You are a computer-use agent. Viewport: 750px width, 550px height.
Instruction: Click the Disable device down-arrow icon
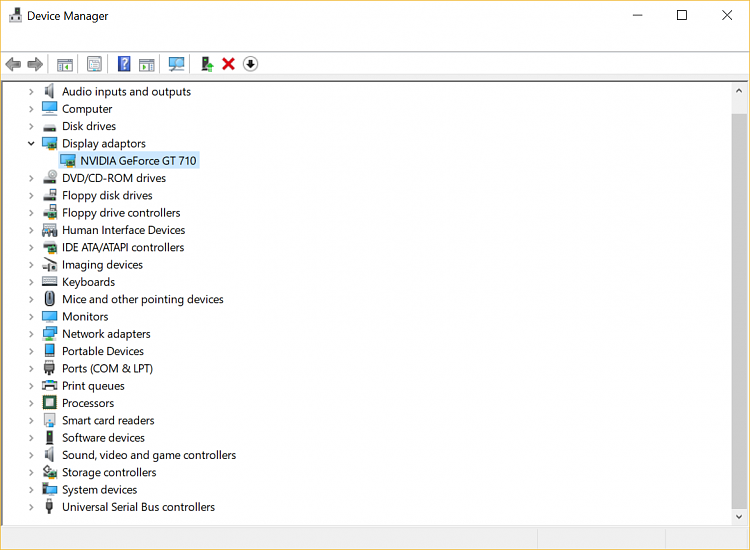(x=250, y=64)
